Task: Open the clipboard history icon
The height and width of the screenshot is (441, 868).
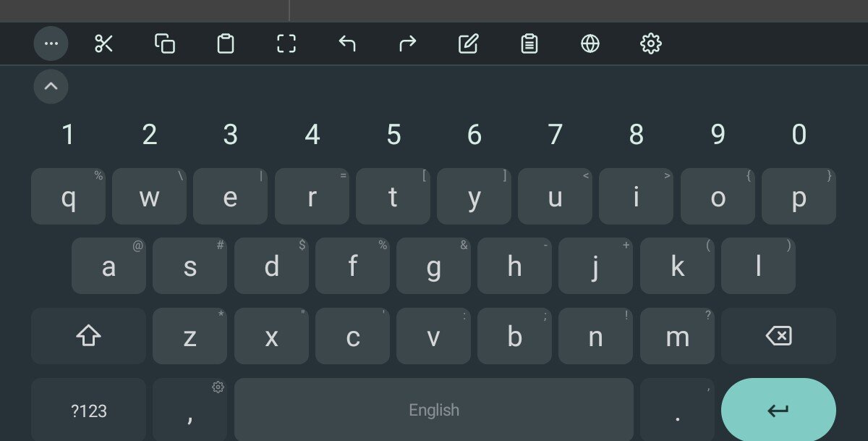Action: point(529,43)
